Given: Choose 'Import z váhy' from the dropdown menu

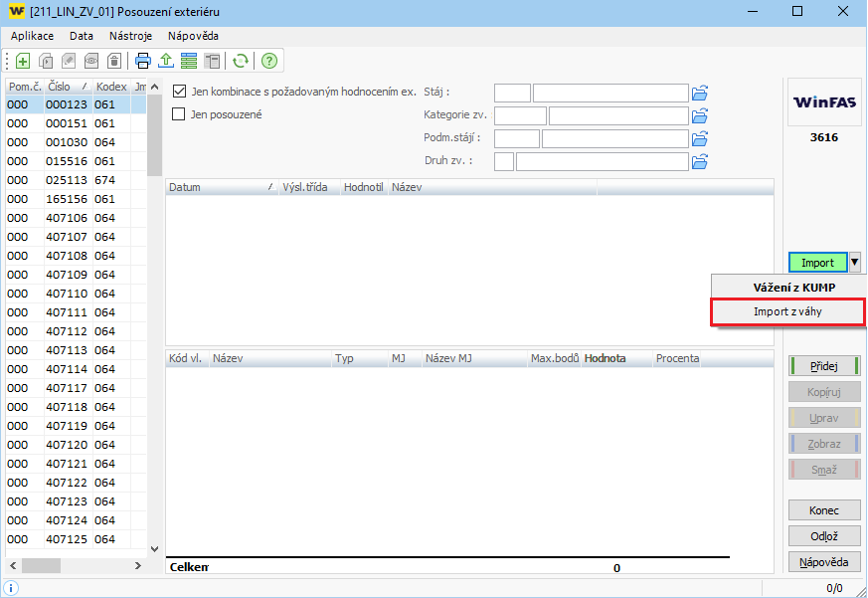Looking at the screenshot, I should click(x=787, y=312).
